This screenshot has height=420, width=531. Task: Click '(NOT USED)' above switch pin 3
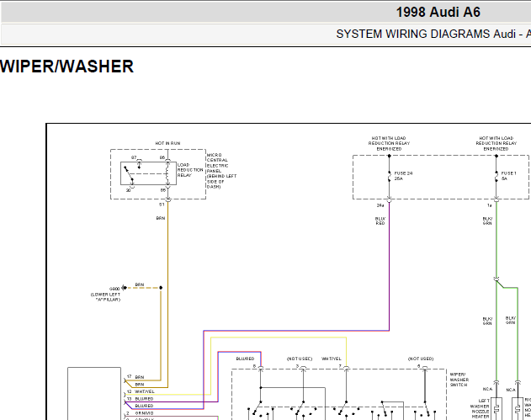point(300,359)
